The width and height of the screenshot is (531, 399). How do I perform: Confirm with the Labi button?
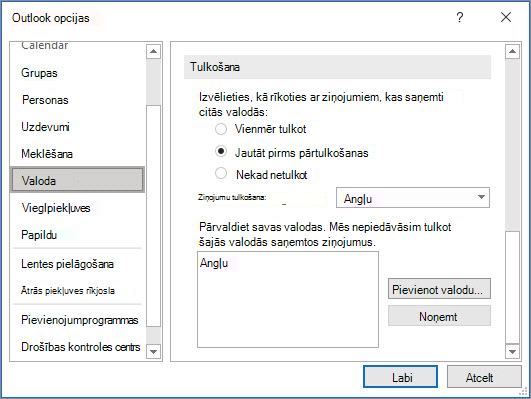[x=400, y=377]
